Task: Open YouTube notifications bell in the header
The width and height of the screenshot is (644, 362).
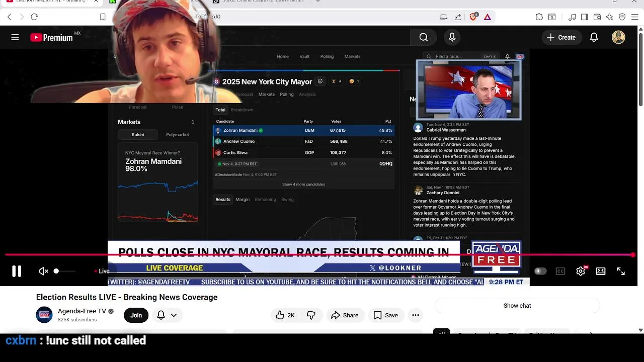Action: tap(594, 37)
